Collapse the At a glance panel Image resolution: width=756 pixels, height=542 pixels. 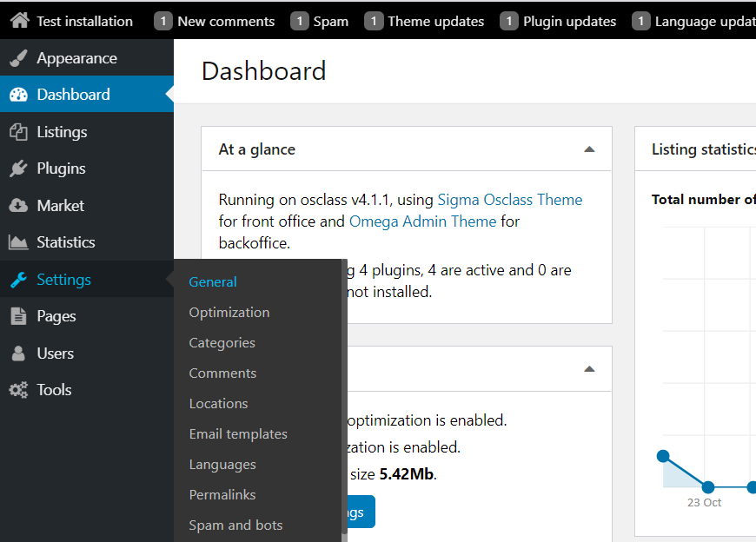pos(589,149)
